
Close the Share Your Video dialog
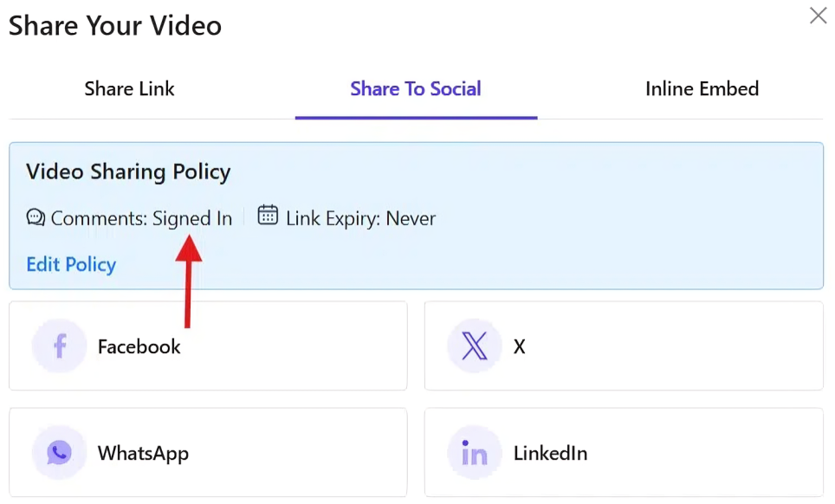(x=818, y=16)
